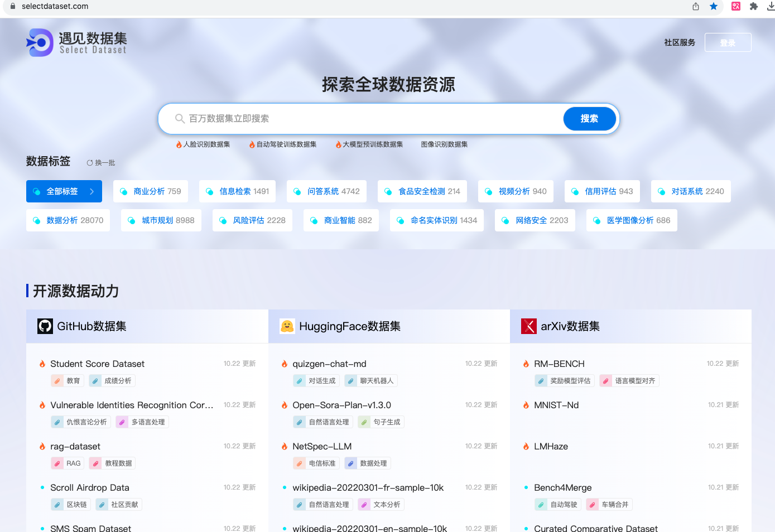Click the 成绩分析 tag label

(x=118, y=381)
